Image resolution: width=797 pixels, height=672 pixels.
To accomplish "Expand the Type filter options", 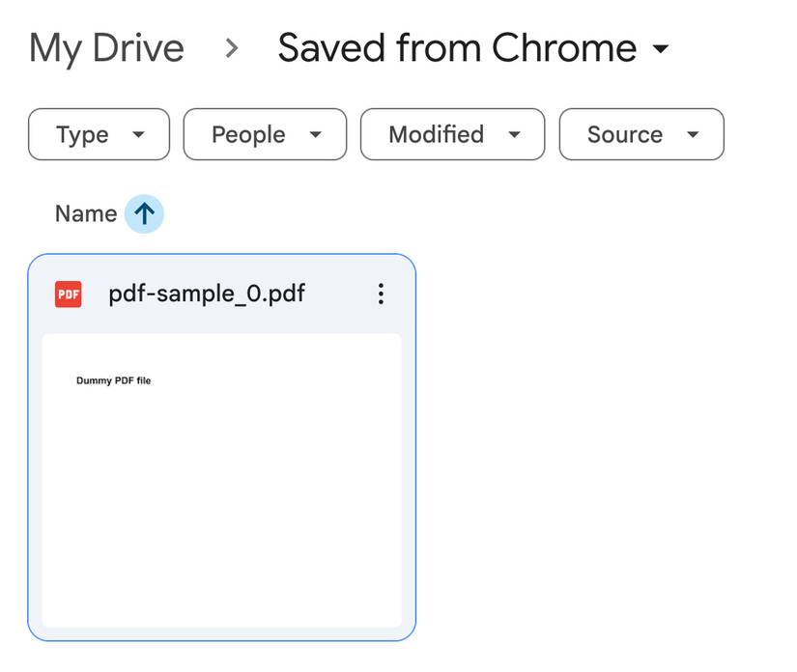I will [x=98, y=135].
